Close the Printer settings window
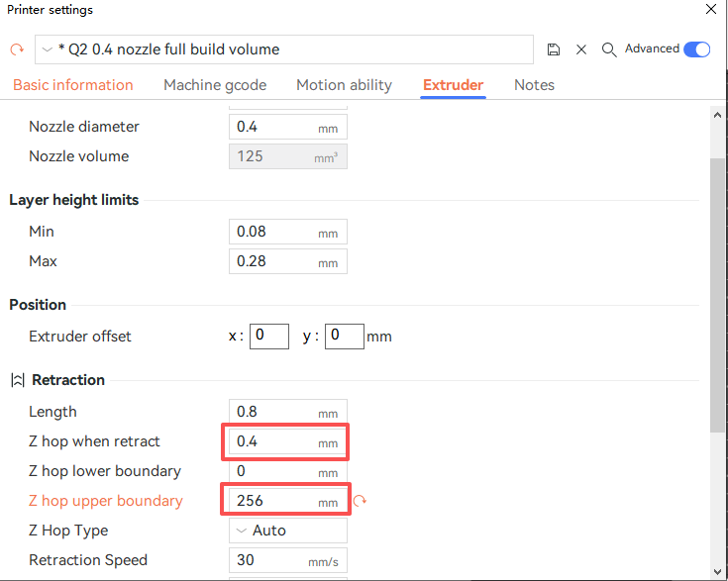728x581 pixels. (710, 10)
